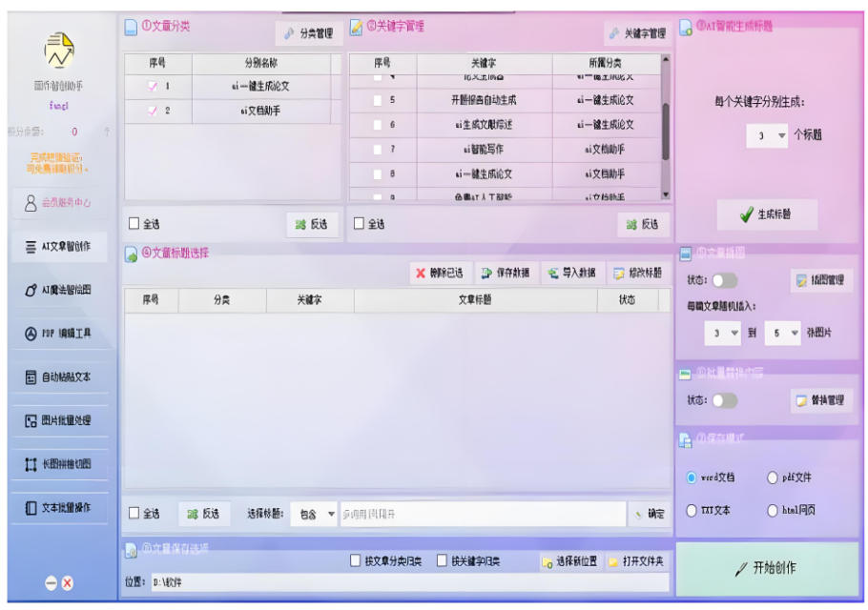868x610 pixels.
Task: Click the red close icon at sidebar bottom
Action: tap(68, 583)
